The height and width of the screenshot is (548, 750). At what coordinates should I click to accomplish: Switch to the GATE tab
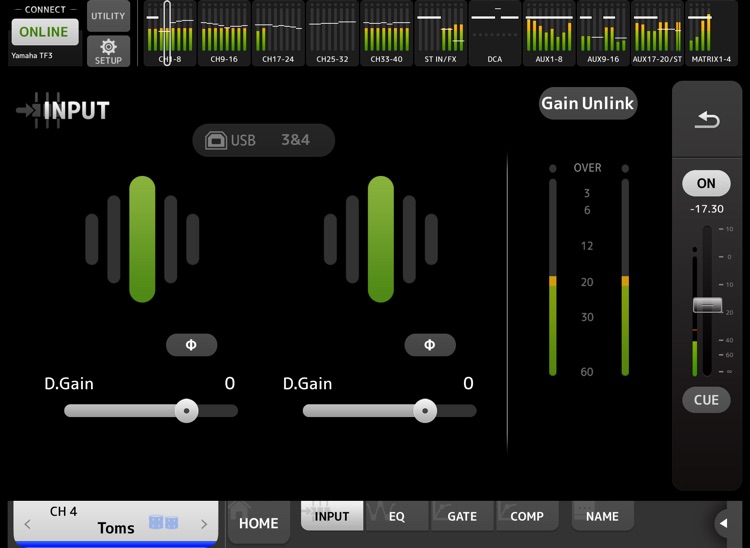(462, 516)
